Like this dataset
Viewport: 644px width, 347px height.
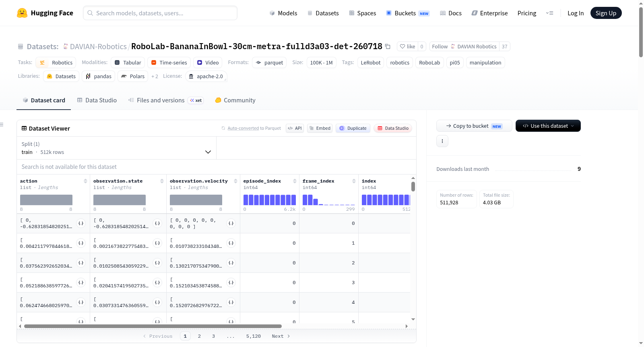(x=407, y=46)
